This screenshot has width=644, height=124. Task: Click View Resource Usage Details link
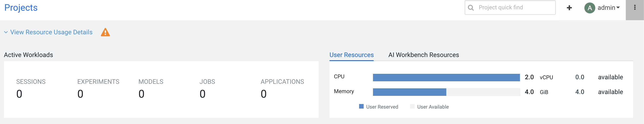[51, 32]
